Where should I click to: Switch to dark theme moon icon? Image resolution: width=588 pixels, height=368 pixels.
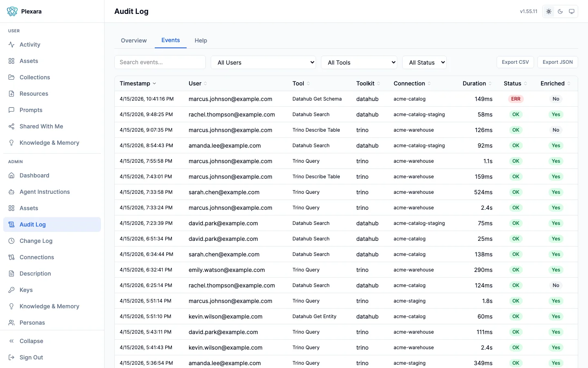pos(560,11)
